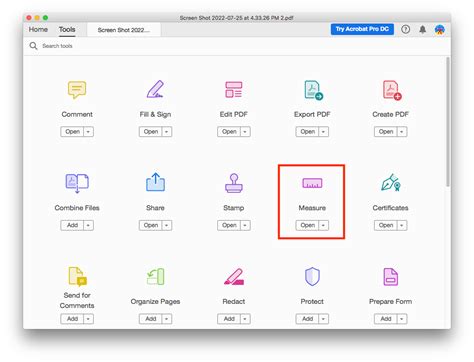Click the search magnifier icon
Image resolution: width=474 pixels, height=362 pixels.
pos(33,46)
